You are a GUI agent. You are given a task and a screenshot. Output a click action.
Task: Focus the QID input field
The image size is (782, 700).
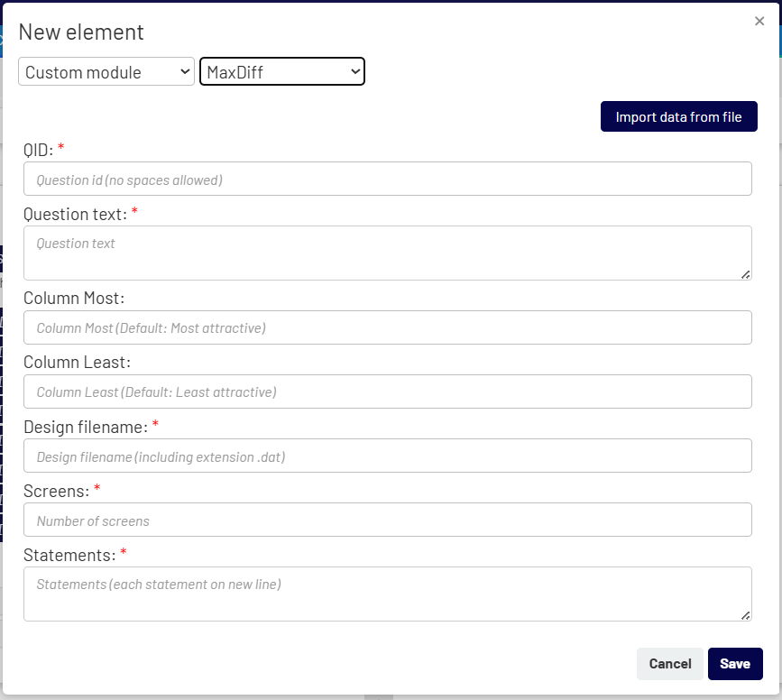(x=388, y=179)
